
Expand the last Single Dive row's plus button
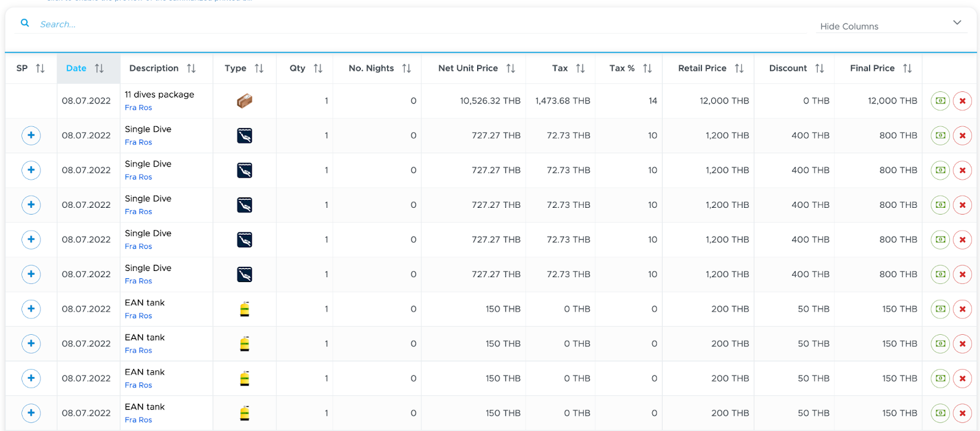[31, 274]
